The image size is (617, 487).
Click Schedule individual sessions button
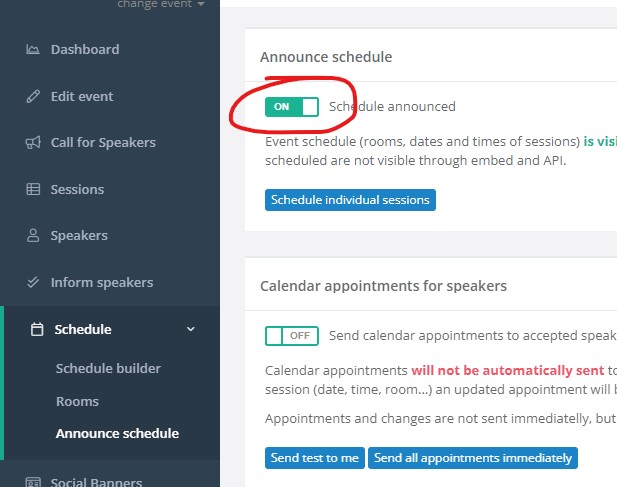(350, 200)
